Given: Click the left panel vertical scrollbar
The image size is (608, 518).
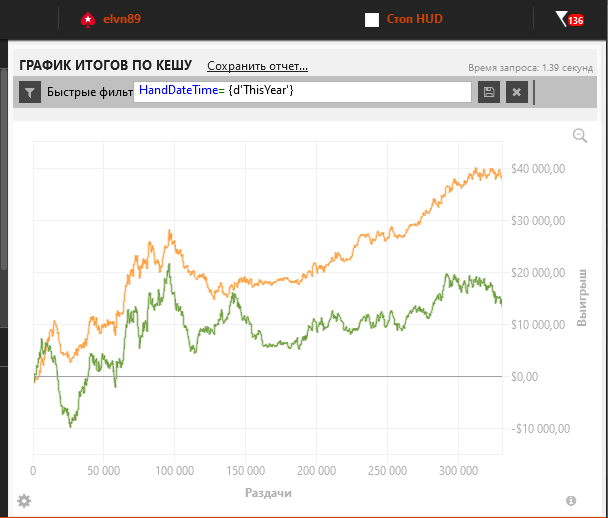Looking at the screenshot, I should click(x=3, y=169).
